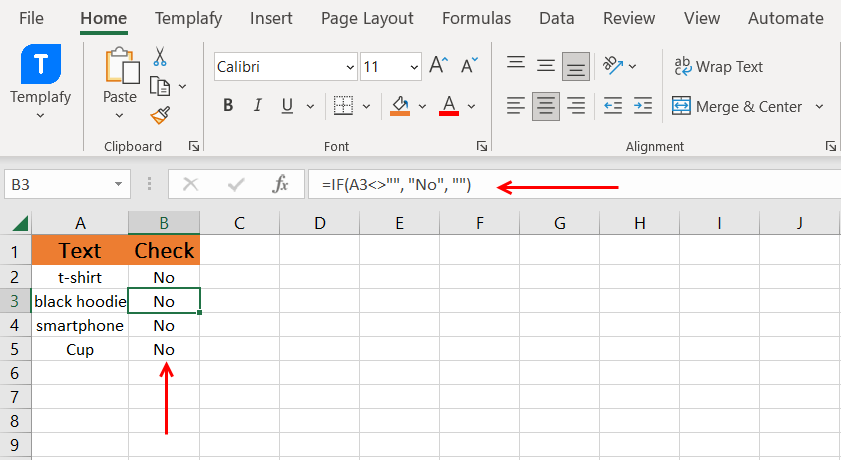Expand the Merge & Center options arrow
This screenshot has width=841, height=460.
(819, 106)
